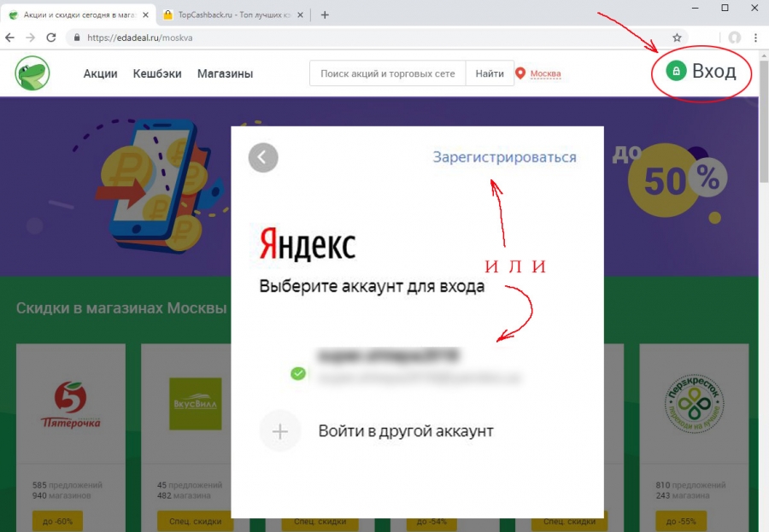Click the до -55% badge under Перекрёсток
Screen dimensions: 769x532
[x=681, y=521]
